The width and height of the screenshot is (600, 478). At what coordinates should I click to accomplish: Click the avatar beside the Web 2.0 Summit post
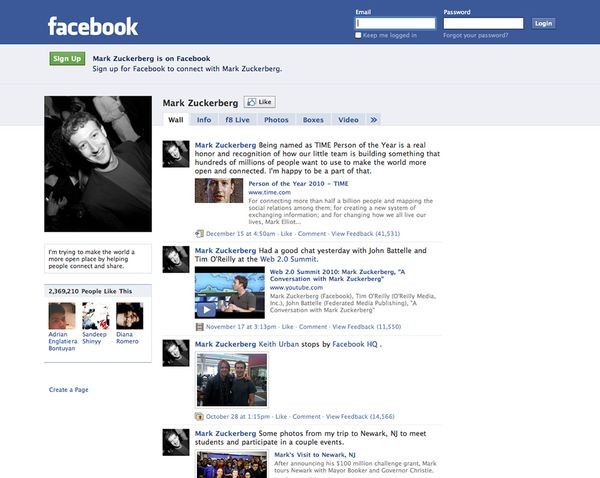[176, 259]
